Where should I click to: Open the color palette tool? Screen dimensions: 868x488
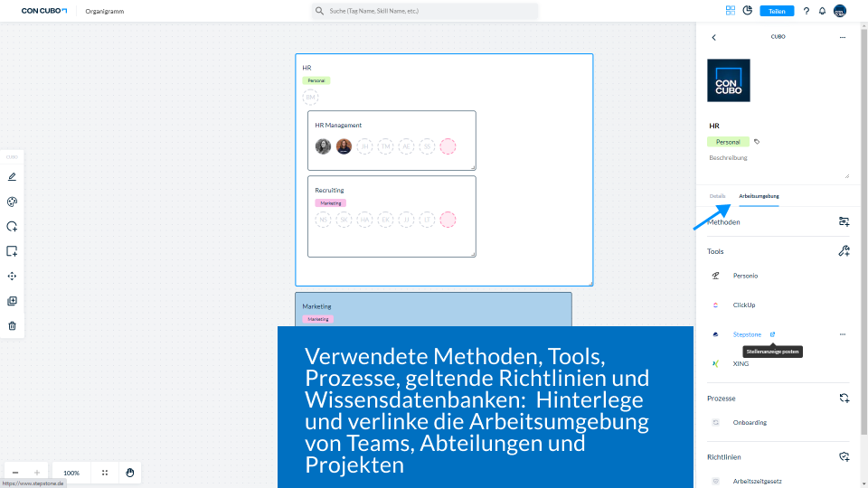12,202
